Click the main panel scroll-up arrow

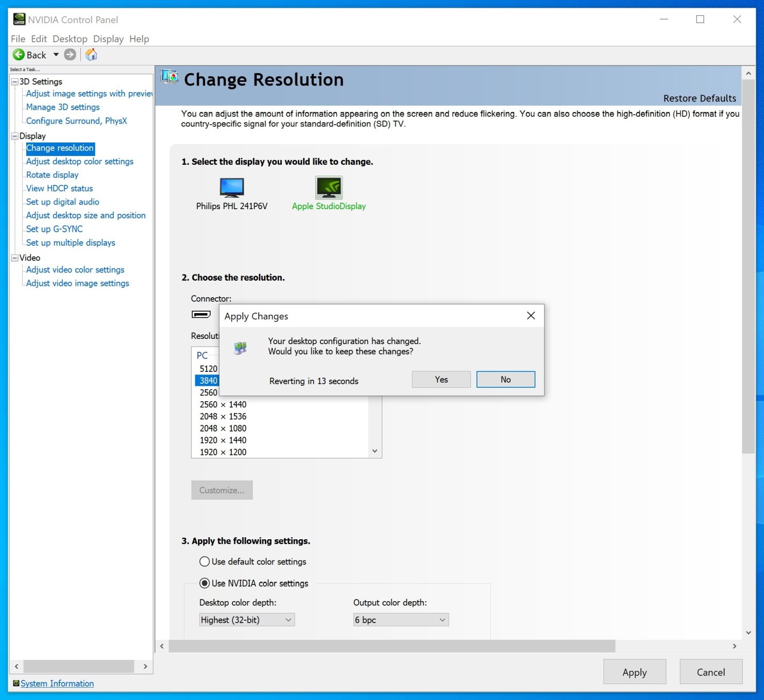coord(749,74)
